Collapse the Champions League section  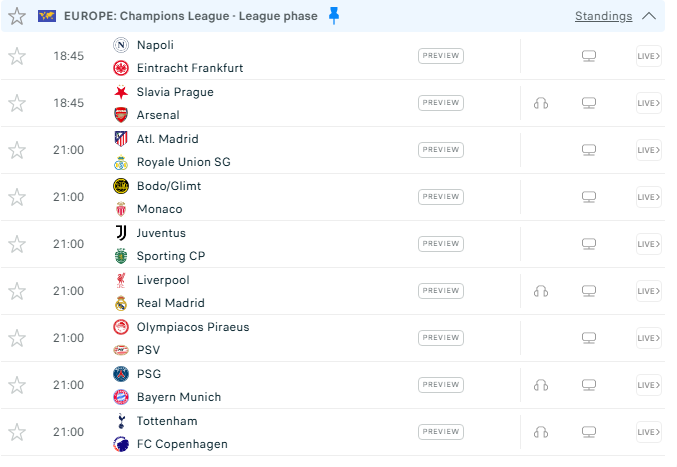tap(649, 16)
